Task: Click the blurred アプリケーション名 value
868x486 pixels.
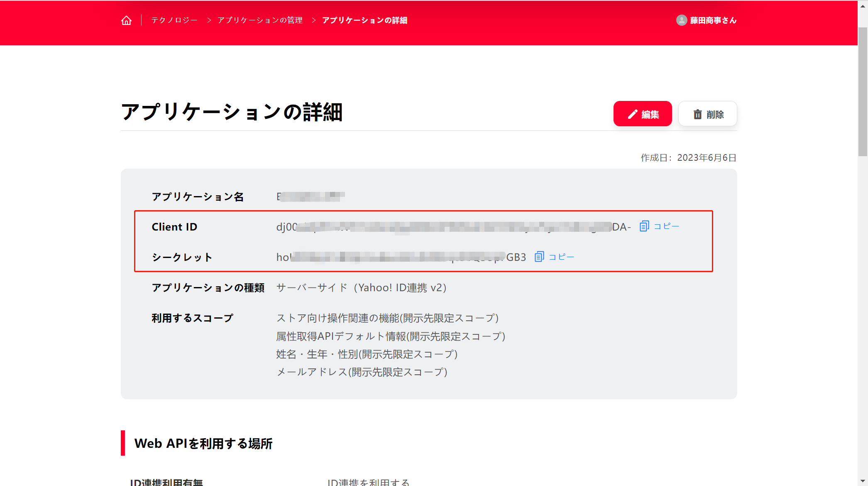Action: pos(311,196)
